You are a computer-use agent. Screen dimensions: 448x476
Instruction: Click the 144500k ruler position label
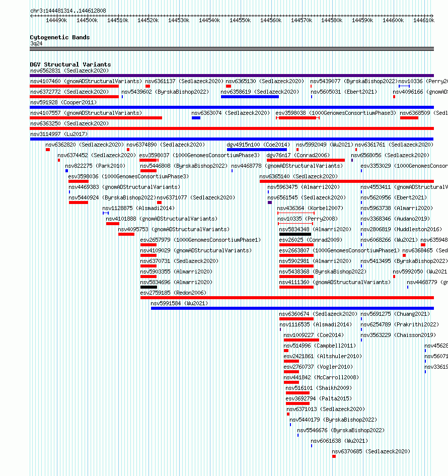[x=87, y=20]
